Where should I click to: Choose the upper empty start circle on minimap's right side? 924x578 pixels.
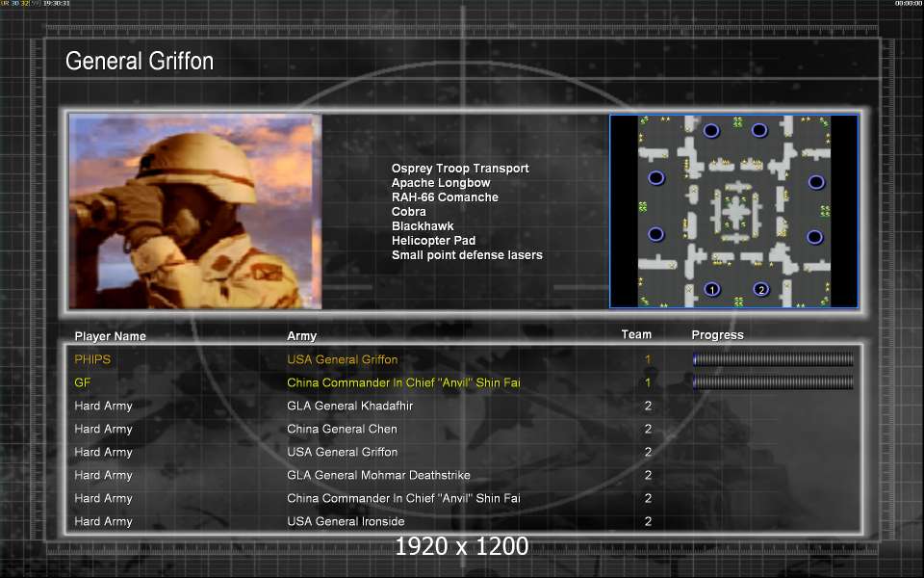click(x=816, y=182)
